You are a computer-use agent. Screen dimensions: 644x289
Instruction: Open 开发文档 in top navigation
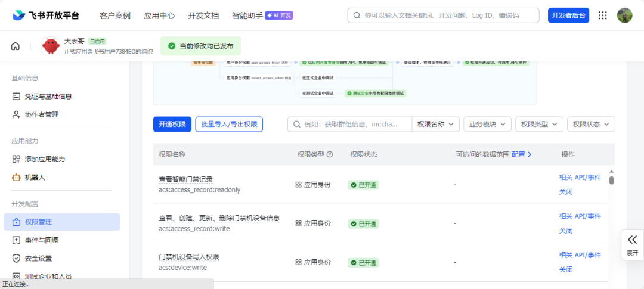[x=203, y=15]
